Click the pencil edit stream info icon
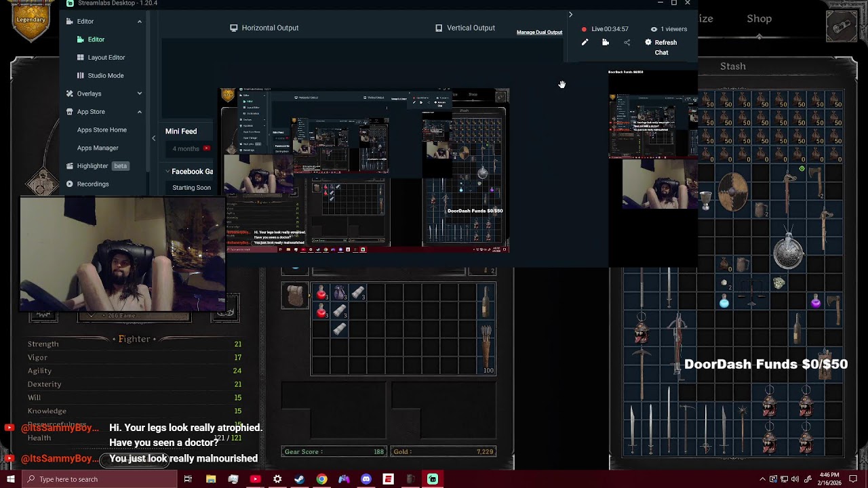The image size is (868, 488). (585, 43)
